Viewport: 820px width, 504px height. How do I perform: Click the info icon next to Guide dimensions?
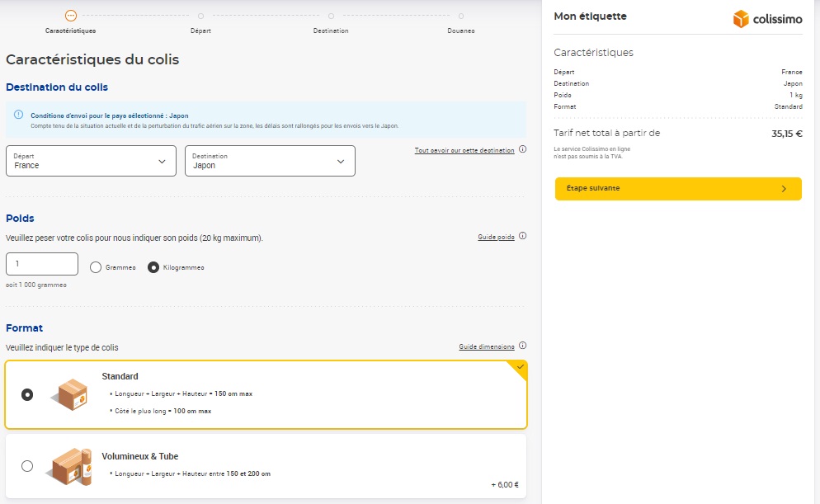(522, 346)
